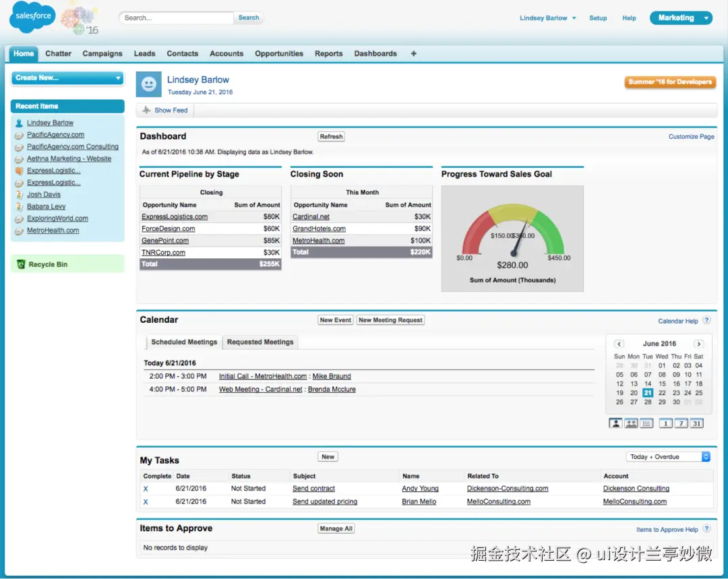Open the TNRCorp.com opportunity link

tap(163, 253)
